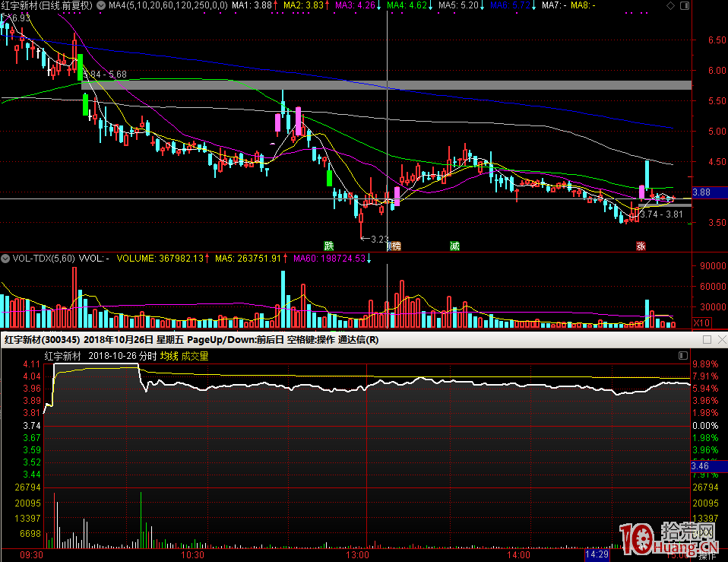
Task: Maximize the intraday popup window
Action: [707, 340]
